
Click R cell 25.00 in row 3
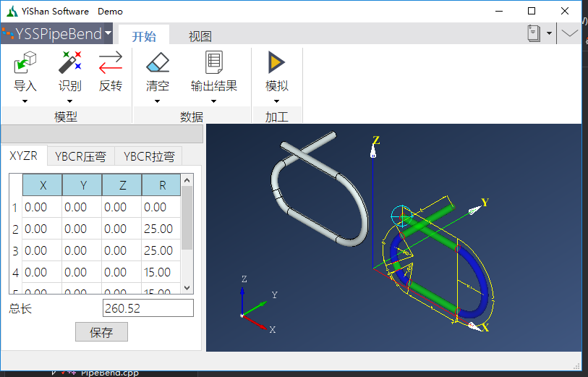(161, 250)
